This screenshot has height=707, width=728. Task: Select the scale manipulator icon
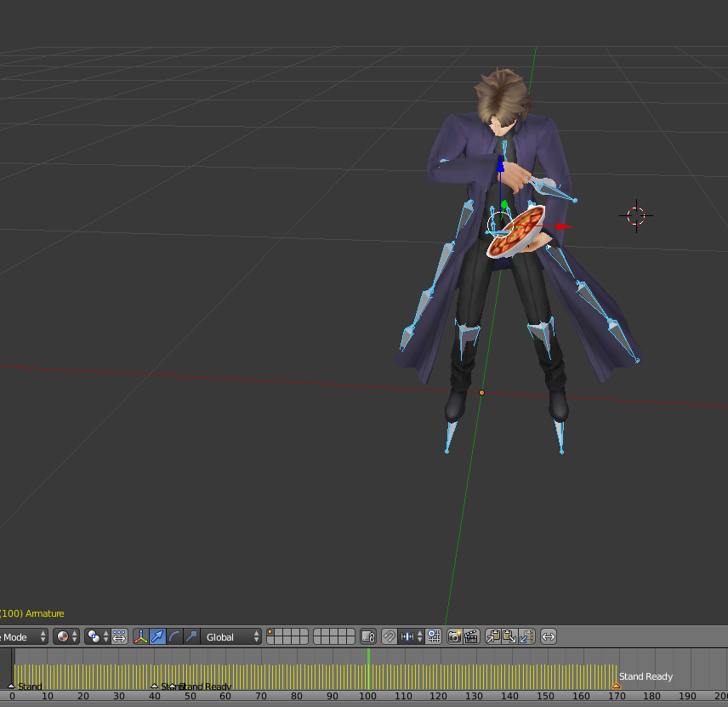pyautogui.click(x=191, y=637)
